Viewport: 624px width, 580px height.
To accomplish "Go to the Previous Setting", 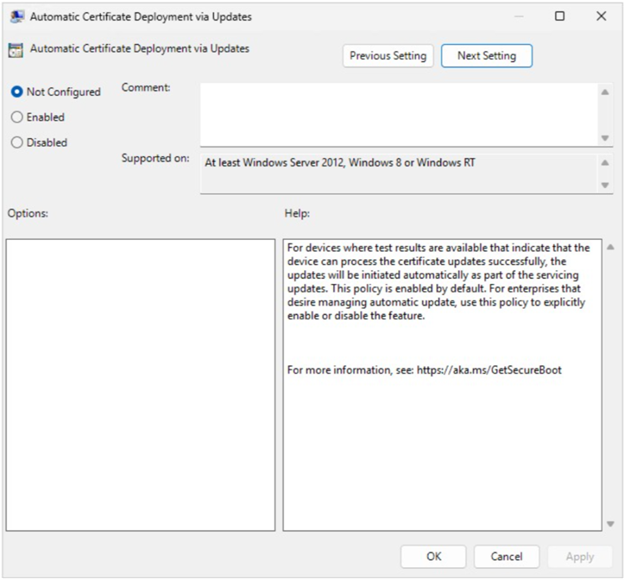I will [x=388, y=56].
